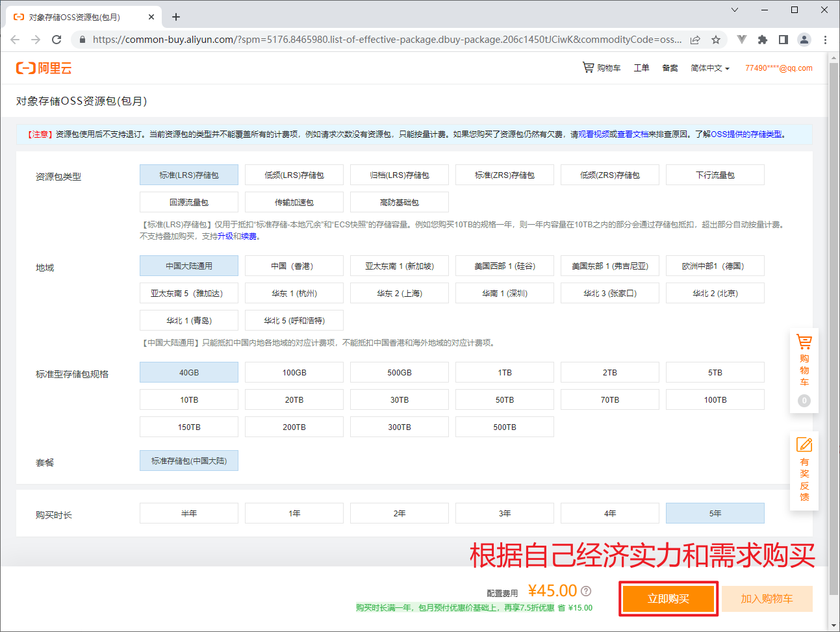This screenshot has width=840, height=632.
Task: Open a new browser tab
Action: 176,17
